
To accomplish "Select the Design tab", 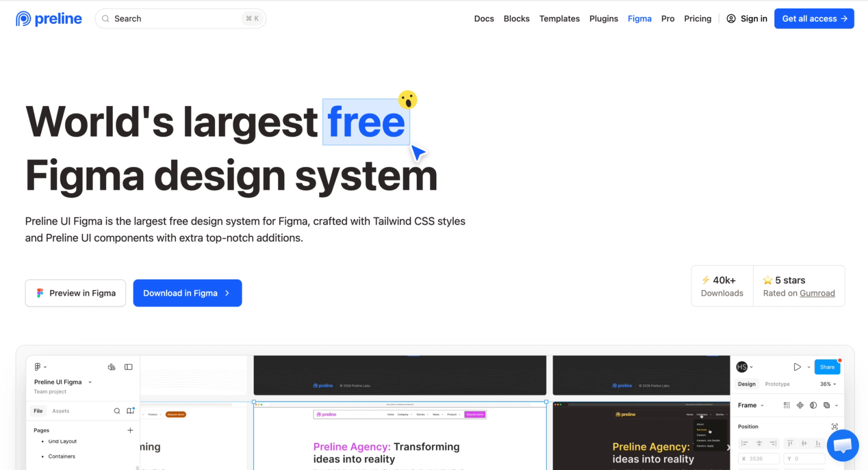I will tap(746, 384).
